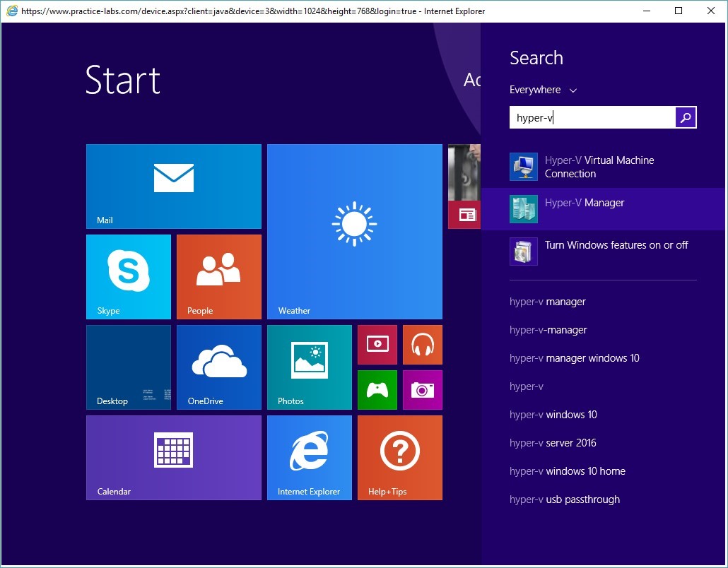
Task: Open OneDrive
Action: click(x=218, y=367)
